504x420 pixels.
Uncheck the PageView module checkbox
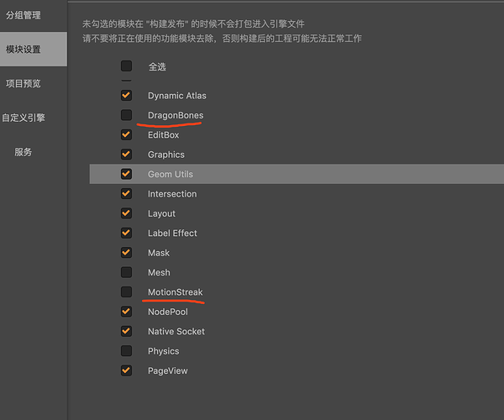[x=126, y=370]
